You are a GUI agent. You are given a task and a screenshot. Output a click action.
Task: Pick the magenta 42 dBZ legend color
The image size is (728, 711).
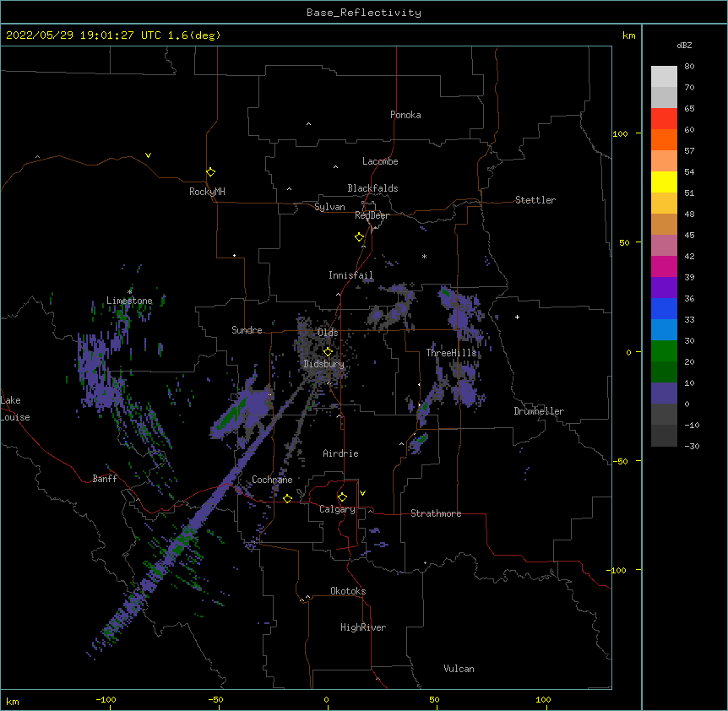click(664, 266)
